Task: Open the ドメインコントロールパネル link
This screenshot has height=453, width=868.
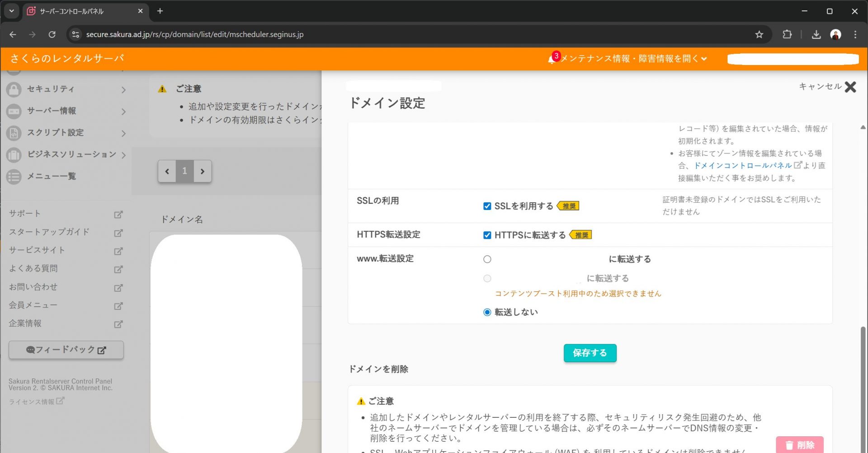Action: click(x=743, y=166)
